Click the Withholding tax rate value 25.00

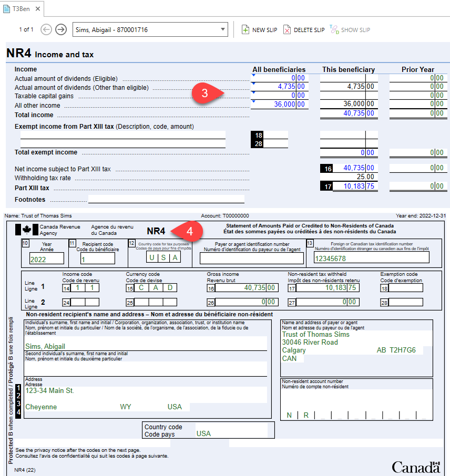(x=364, y=177)
